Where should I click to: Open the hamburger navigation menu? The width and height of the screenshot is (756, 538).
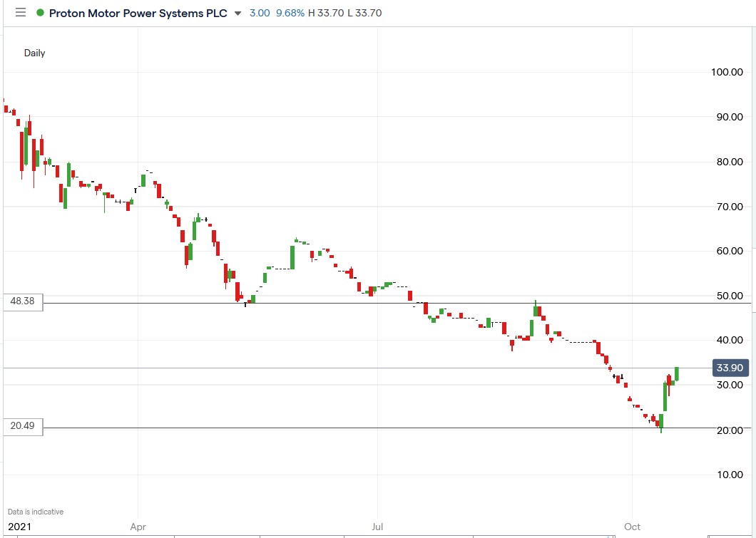[21, 13]
